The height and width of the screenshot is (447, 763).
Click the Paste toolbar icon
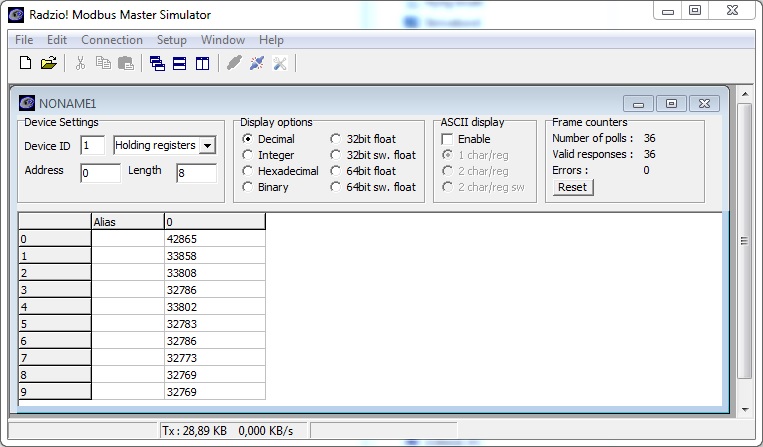click(x=126, y=63)
